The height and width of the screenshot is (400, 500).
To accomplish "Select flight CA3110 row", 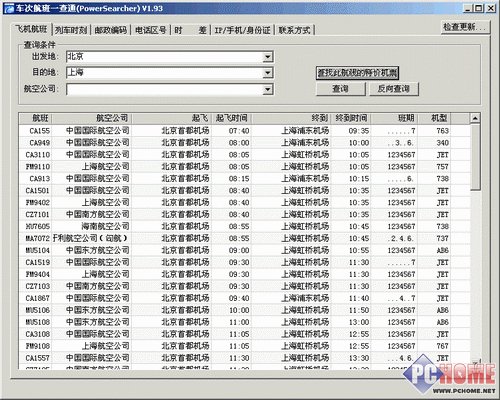I will click(244, 155).
